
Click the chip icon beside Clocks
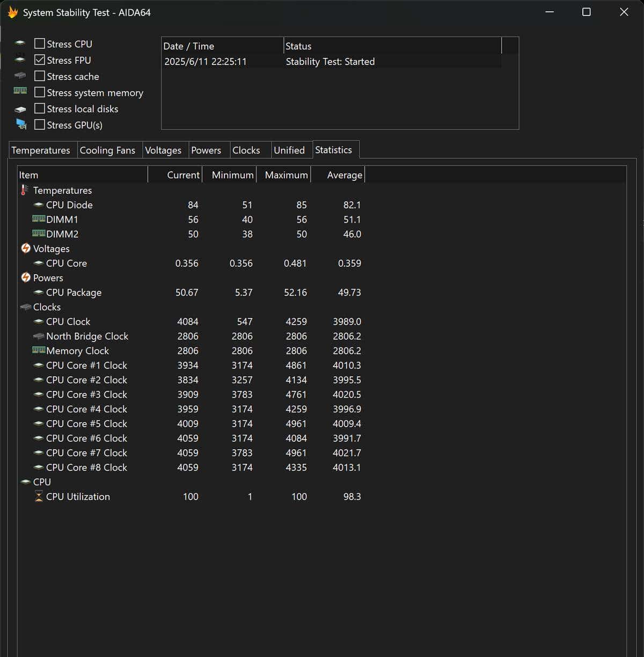(26, 307)
